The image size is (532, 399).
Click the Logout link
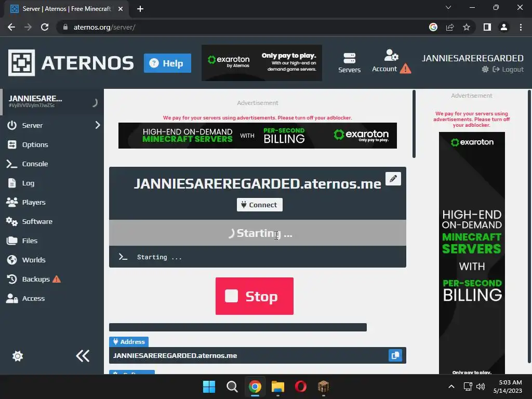coord(508,69)
